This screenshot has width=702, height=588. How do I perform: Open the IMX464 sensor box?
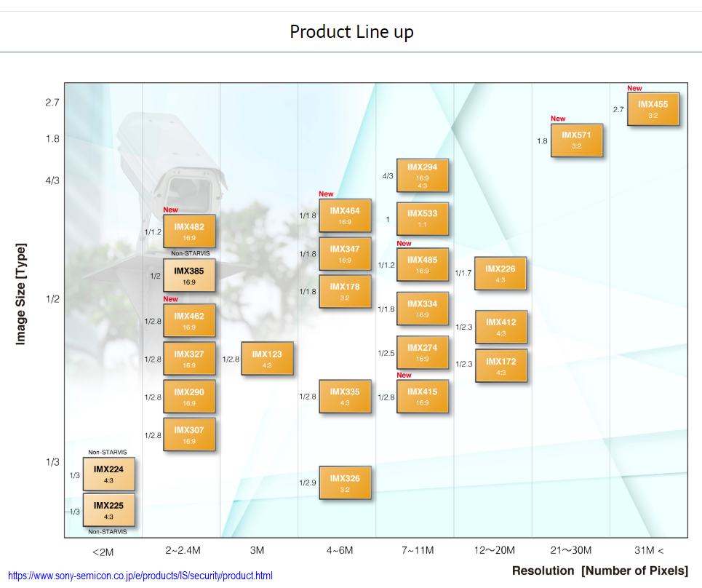coord(345,215)
